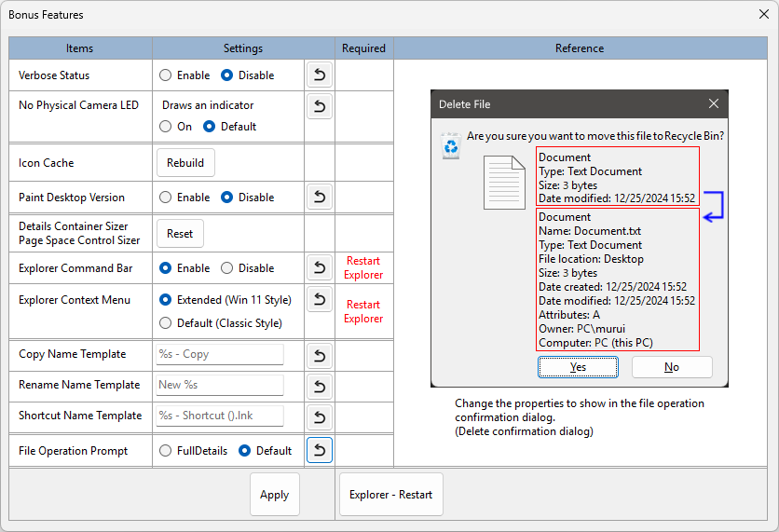Select the Verbose Status item label
Viewport: 779px width, 532px height.
click(x=54, y=75)
